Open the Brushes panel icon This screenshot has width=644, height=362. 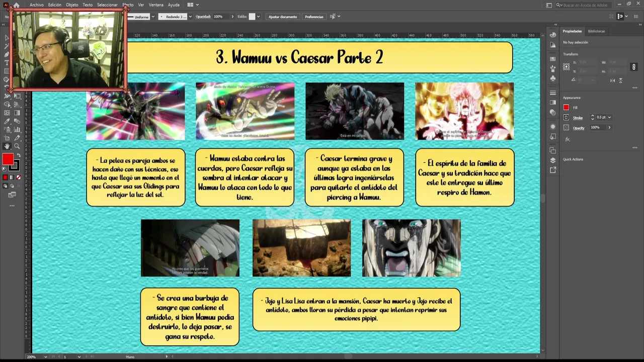553,69
